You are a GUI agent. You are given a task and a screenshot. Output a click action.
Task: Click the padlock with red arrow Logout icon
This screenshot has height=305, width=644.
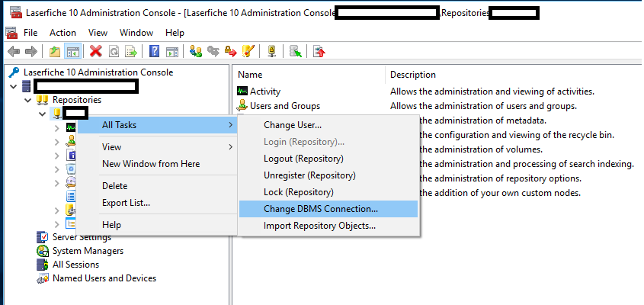point(230,51)
